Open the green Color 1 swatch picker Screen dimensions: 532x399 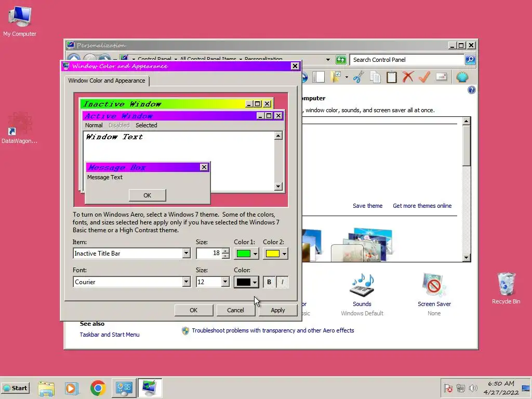246,254
